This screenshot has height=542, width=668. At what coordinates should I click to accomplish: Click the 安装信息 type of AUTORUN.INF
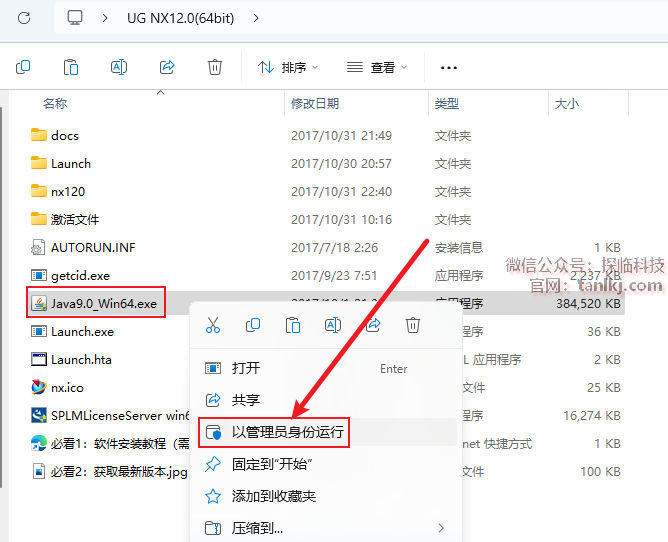click(x=459, y=248)
